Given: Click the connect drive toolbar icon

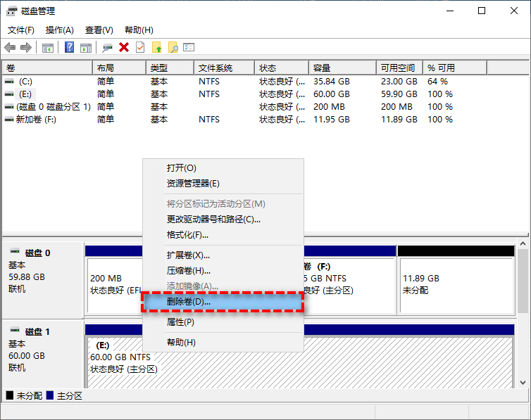Looking at the screenshot, I should 107,48.
